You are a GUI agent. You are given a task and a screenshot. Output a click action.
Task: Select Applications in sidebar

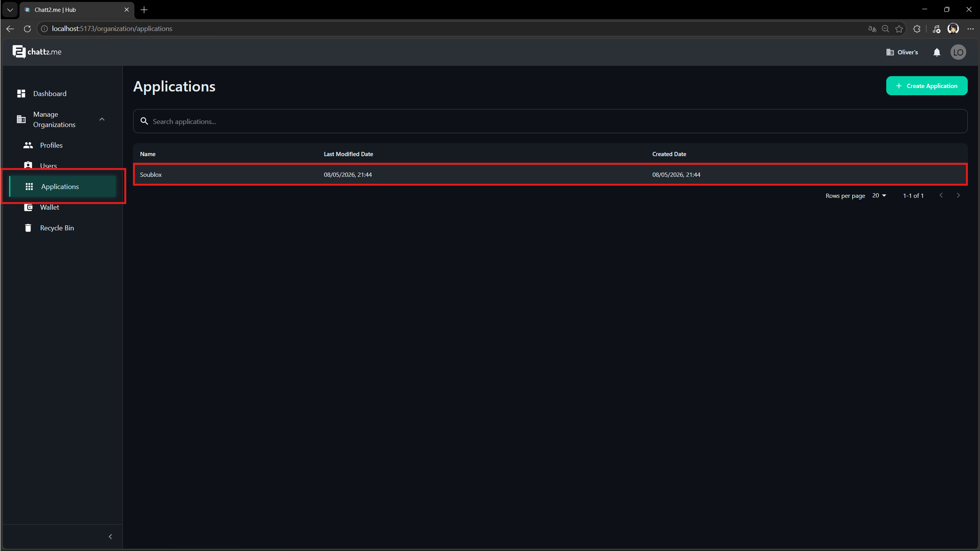(63, 187)
